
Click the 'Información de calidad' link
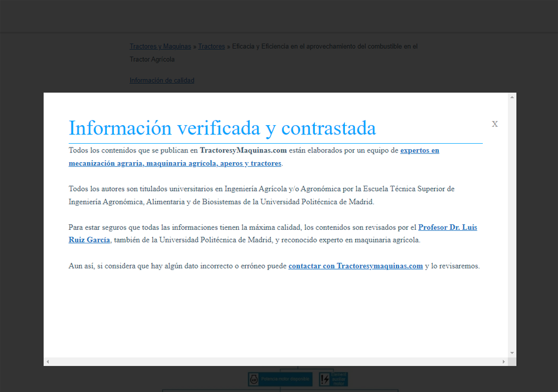coord(162,81)
